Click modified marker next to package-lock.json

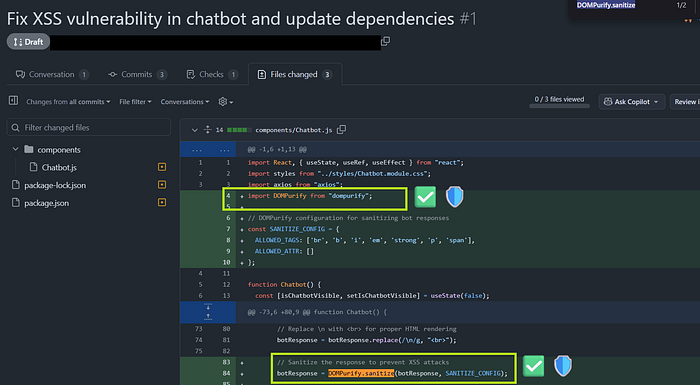[162, 185]
